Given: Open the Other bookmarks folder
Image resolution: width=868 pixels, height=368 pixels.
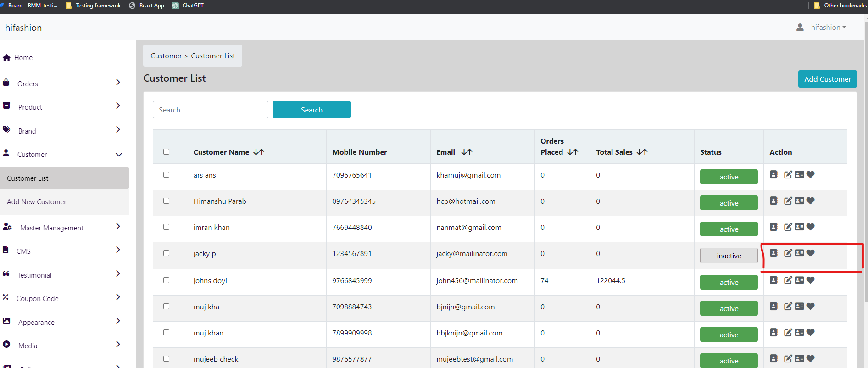Looking at the screenshot, I should coord(840,6).
